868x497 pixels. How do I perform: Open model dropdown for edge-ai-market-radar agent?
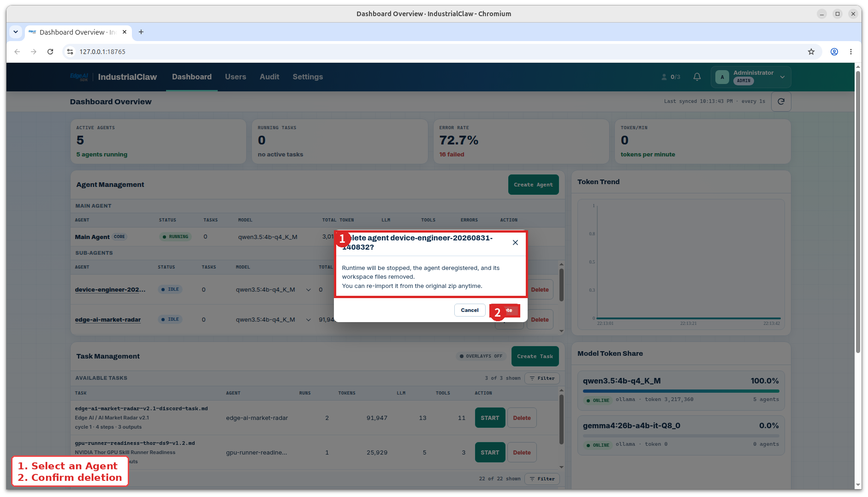click(309, 320)
